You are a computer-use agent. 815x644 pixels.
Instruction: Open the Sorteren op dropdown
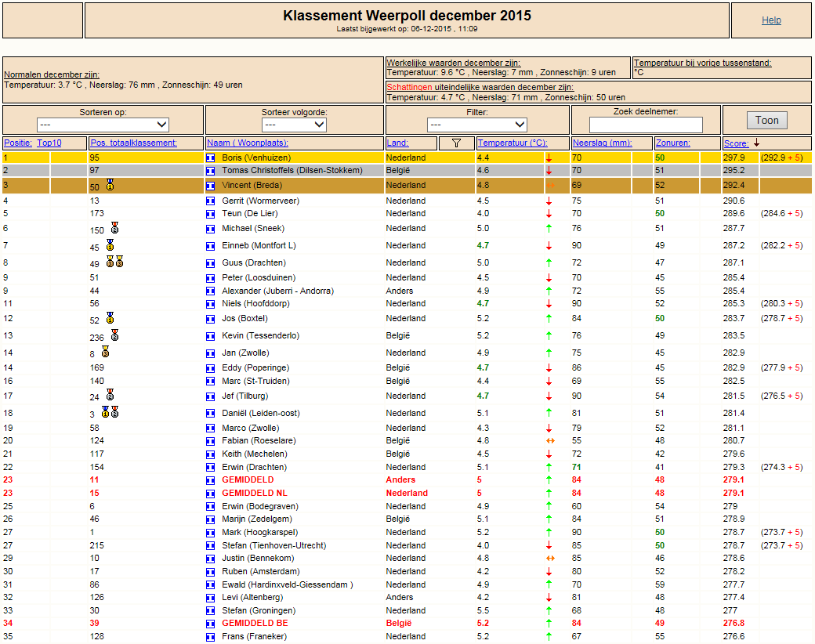tap(103, 125)
